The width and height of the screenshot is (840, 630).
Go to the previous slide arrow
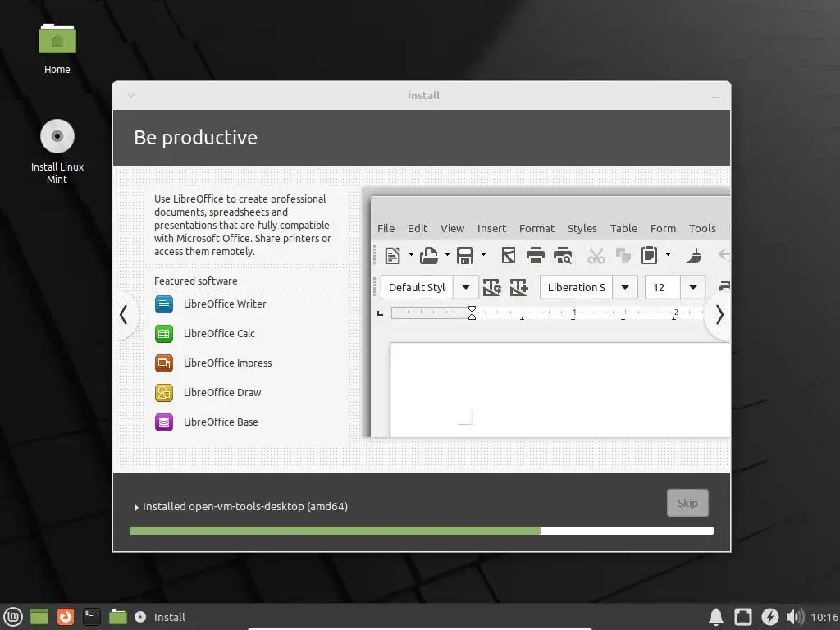click(124, 315)
